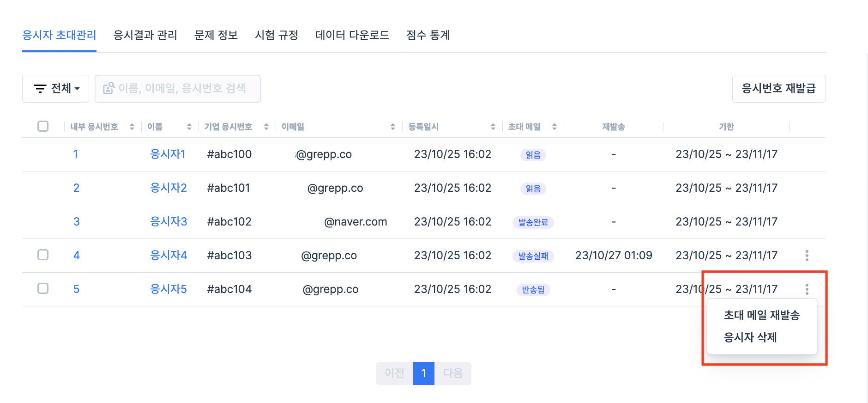This screenshot has width=868, height=403.
Task: Focus the name, email, 응시번호 search field
Action: pyautogui.click(x=182, y=88)
